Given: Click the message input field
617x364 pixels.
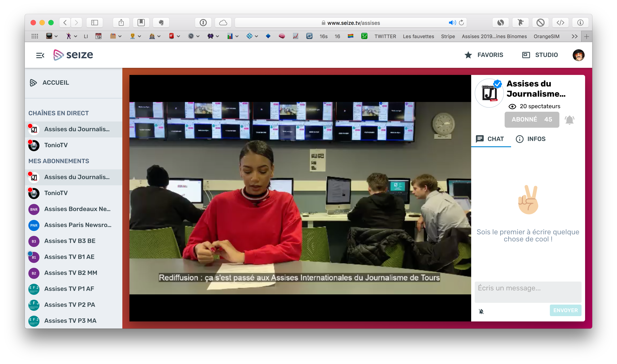Looking at the screenshot, I should 528,292.
